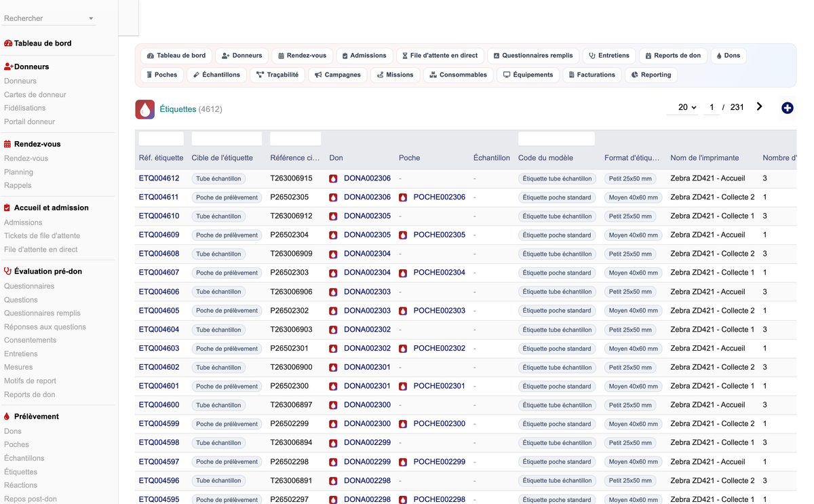The width and height of the screenshot is (814, 504).
Task: Open Entretiens top navigation button
Action: (609, 56)
